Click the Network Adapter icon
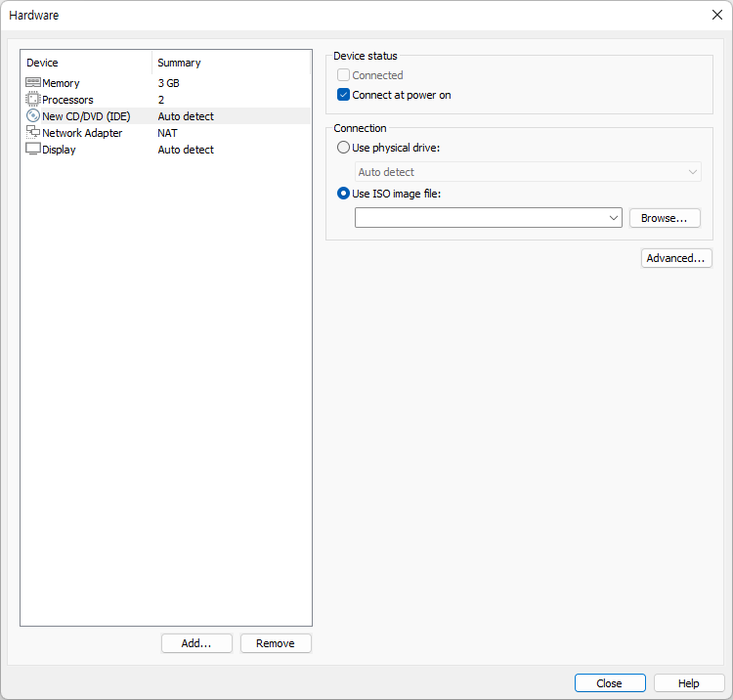This screenshot has height=700, width=733. (x=33, y=132)
